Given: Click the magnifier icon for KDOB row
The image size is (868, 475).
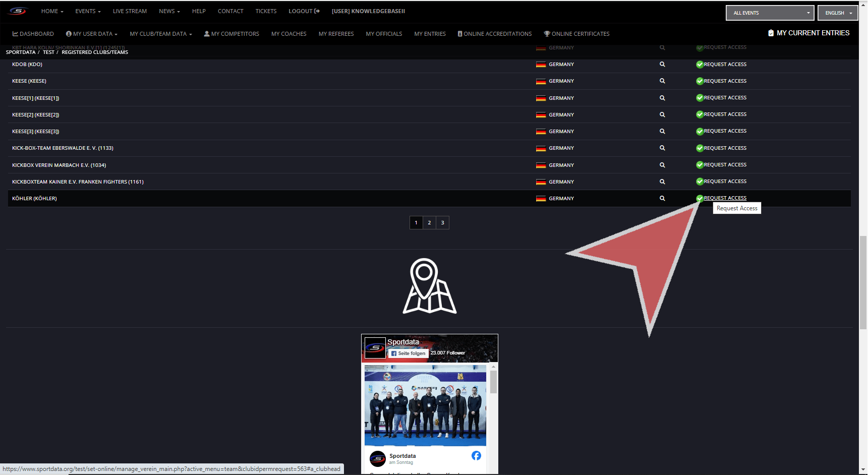Looking at the screenshot, I should click(662, 65).
